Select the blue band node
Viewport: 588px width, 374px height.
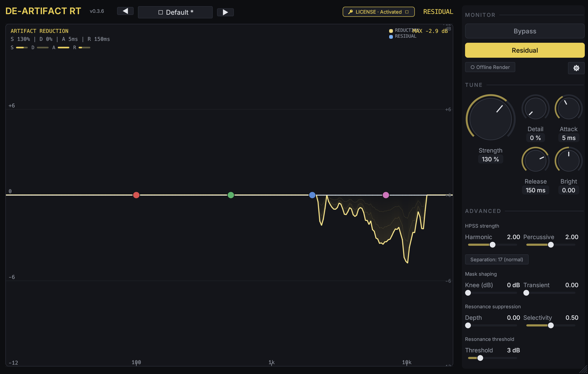click(x=312, y=195)
